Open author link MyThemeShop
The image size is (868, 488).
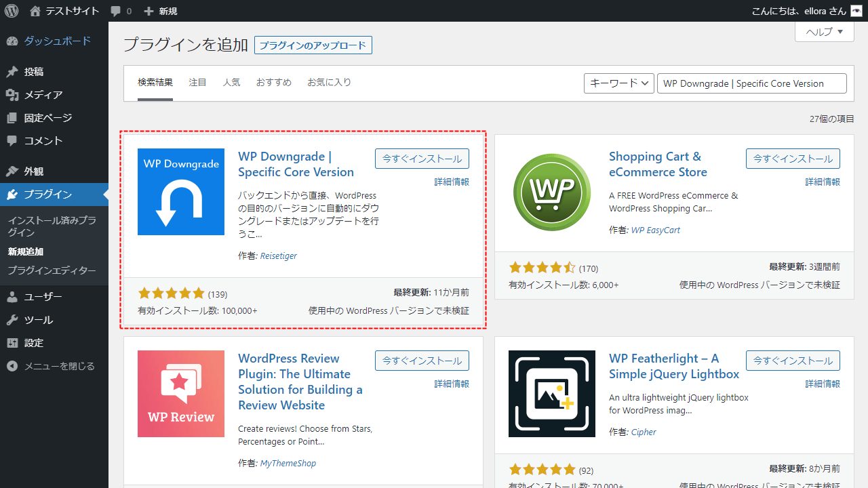288,463
